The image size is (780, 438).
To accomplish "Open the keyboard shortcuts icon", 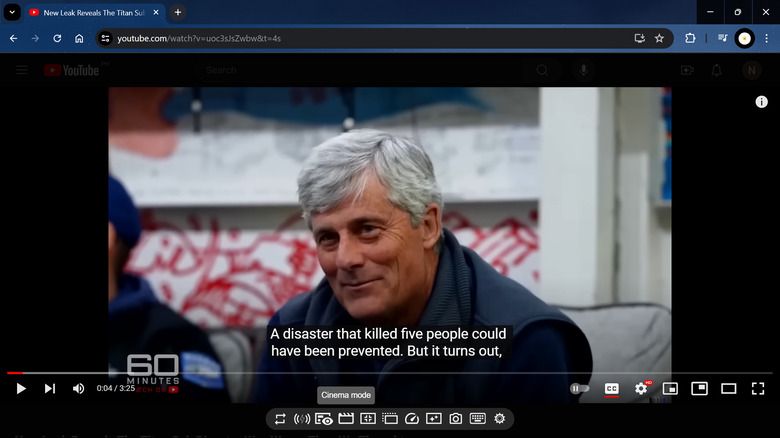I will click(x=477, y=418).
